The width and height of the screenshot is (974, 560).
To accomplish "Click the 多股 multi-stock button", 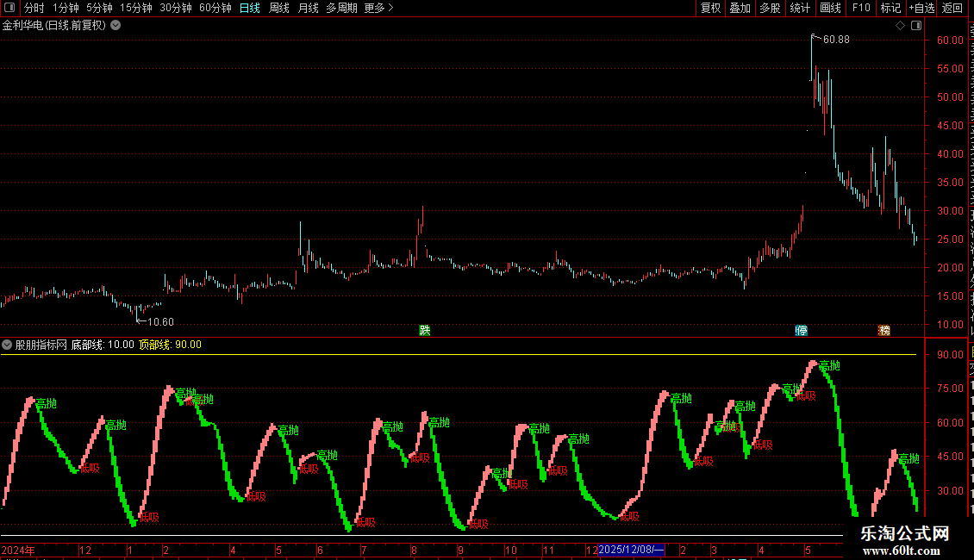I will pos(771,8).
